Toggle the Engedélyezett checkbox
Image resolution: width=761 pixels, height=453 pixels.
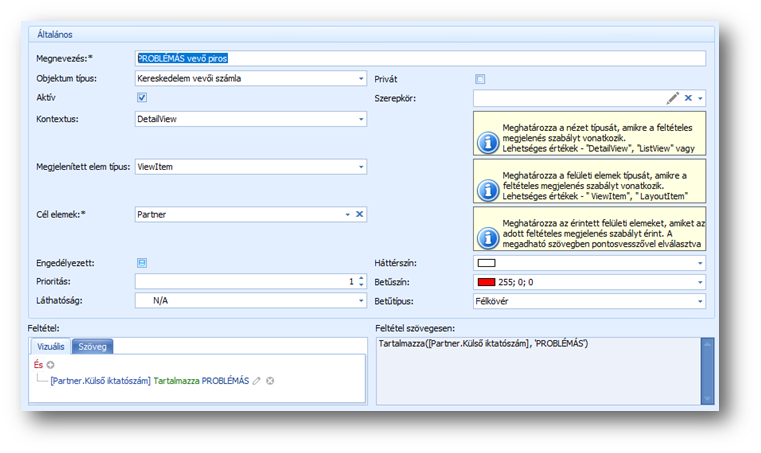click(x=142, y=263)
